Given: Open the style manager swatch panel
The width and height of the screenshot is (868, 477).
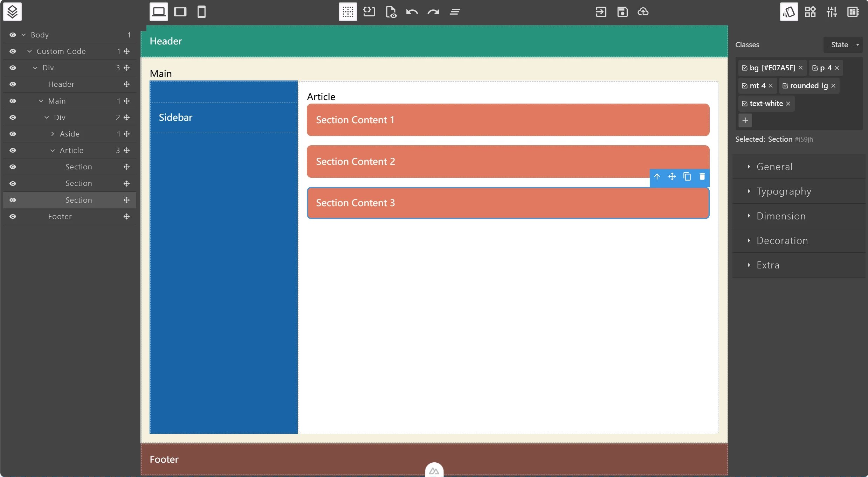Looking at the screenshot, I should pyautogui.click(x=789, y=12).
